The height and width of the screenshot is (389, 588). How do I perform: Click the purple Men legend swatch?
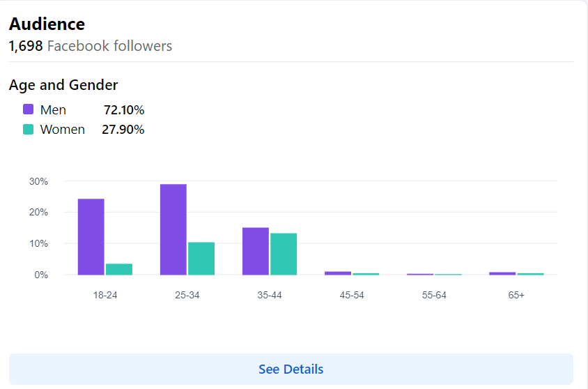(x=29, y=109)
